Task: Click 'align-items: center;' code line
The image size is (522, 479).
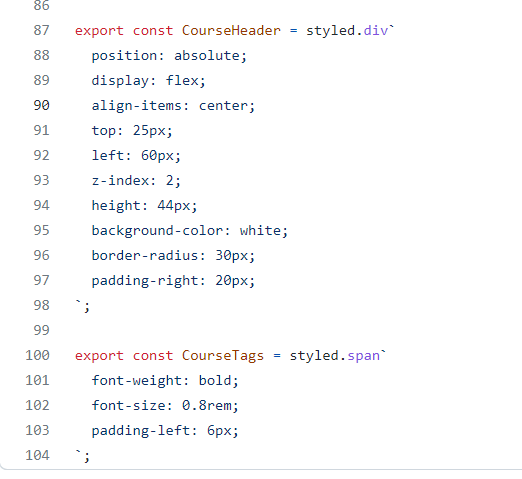Action: pyautogui.click(x=173, y=106)
